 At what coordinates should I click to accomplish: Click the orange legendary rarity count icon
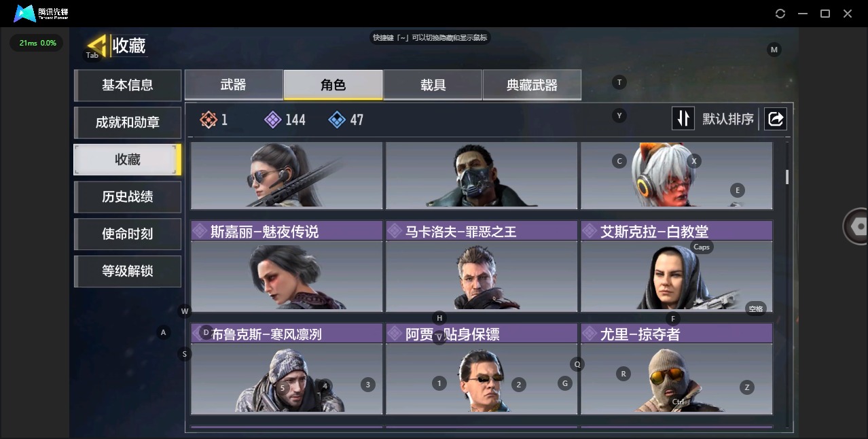(x=209, y=120)
